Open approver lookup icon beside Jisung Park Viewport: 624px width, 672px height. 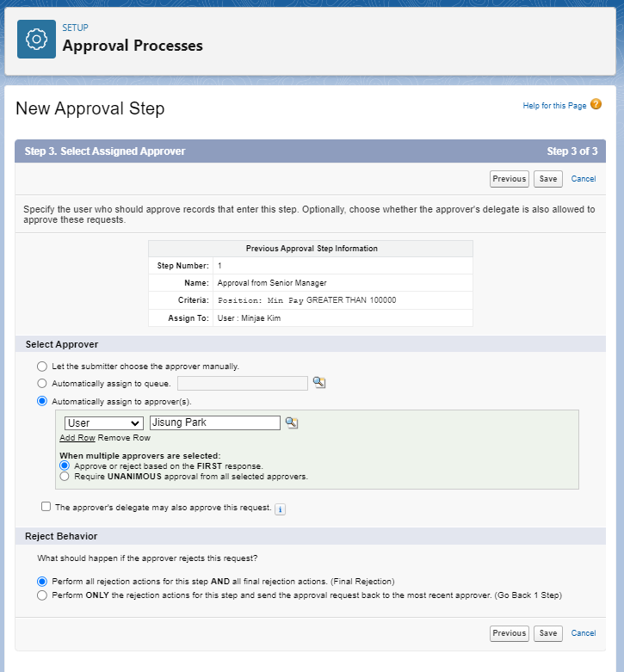pyautogui.click(x=291, y=422)
